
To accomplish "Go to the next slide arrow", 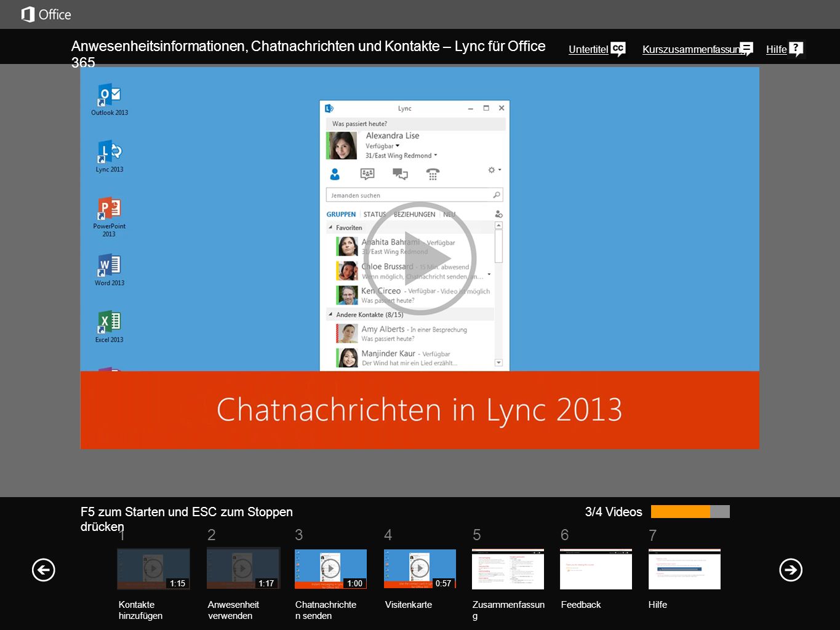I will pyautogui.click(x=791, y=570).
